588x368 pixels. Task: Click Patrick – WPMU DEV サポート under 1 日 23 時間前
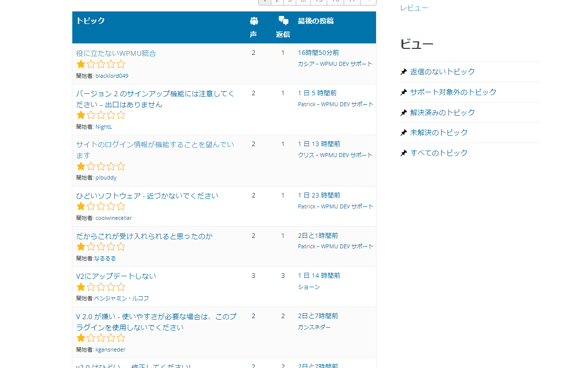pyautogui.click(x=336, y=207)
